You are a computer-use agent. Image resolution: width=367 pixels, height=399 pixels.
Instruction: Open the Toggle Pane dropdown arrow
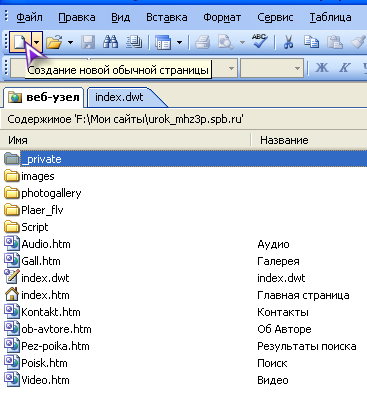pos(179,43)
